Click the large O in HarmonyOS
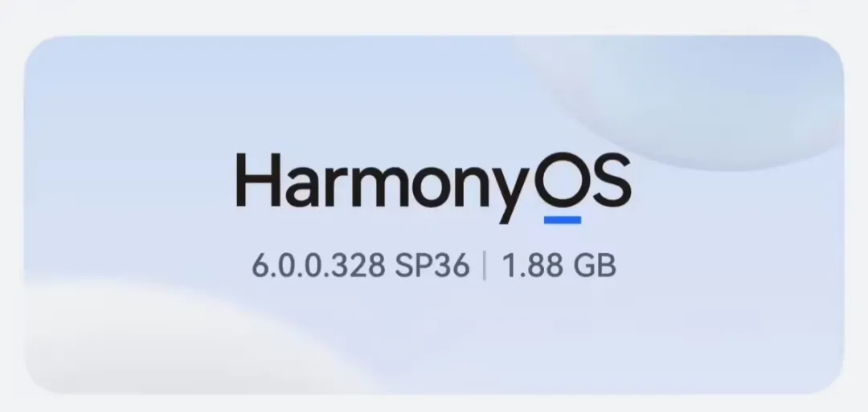The height and width of the screenshot is (412, 868). 562,180
